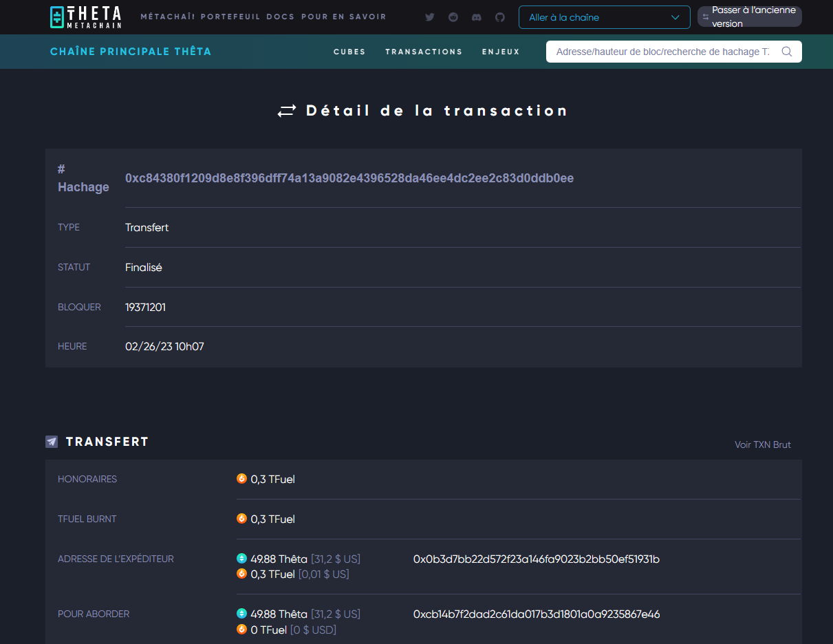Click 0,3 TFuel [0,01 $ US] in sender row
Screen dimensions: 833x644
click(300, 574)
